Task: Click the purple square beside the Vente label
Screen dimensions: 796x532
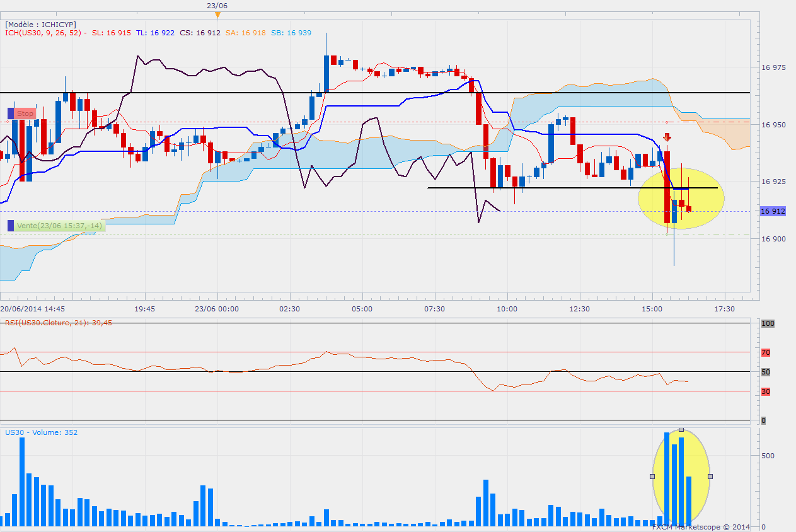Action: [10, 226]
